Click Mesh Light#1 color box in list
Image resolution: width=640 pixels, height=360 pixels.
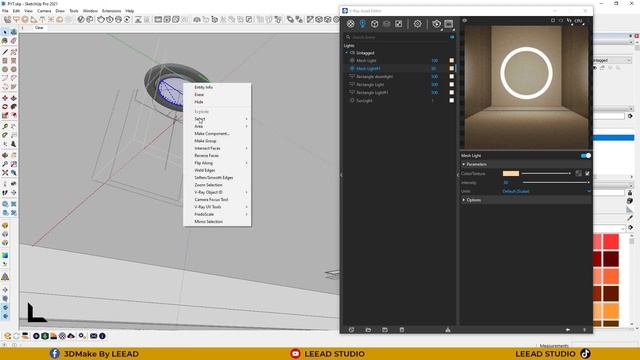click(x=451, y=69)
